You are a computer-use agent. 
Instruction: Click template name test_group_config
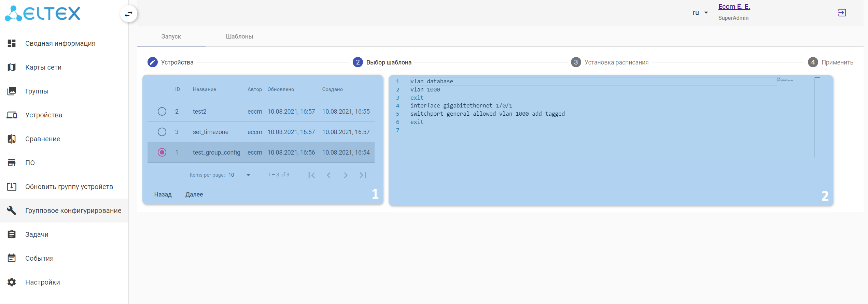click(216, 153)
